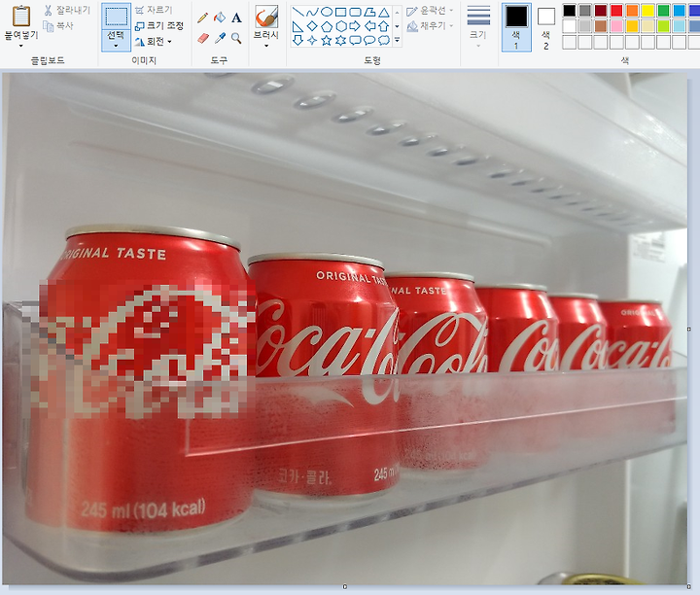
Task: Choose the Four-point star shape
Action: click(312, 41)
